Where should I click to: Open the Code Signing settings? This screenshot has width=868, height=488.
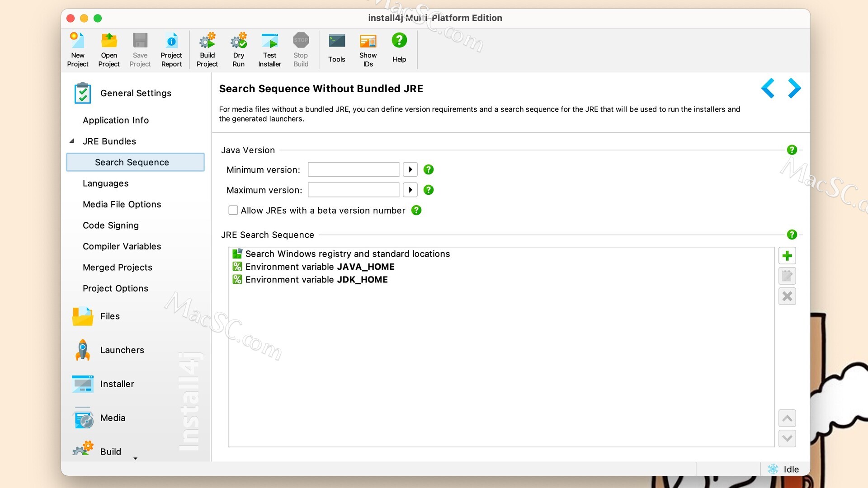tap(110, 225)
